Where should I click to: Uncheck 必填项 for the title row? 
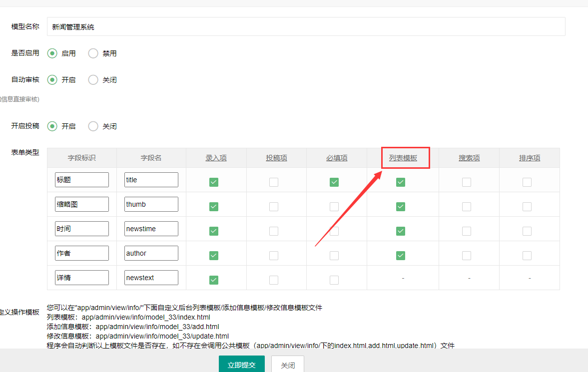[334, 182]
